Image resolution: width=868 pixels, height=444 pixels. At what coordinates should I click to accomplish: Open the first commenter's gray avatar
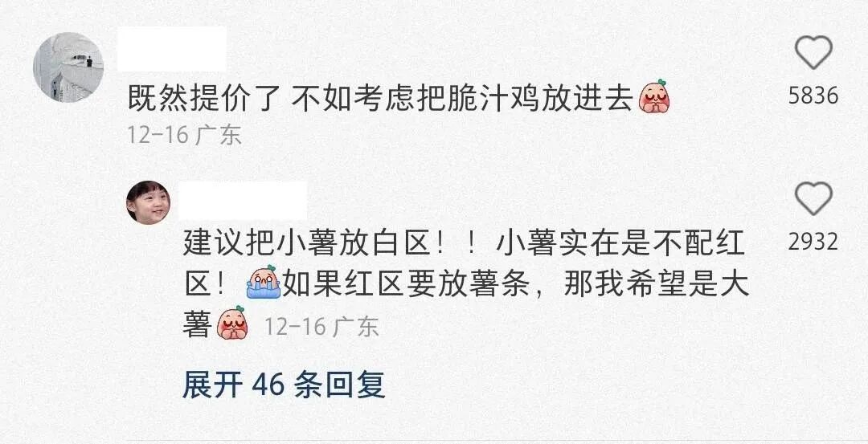[x=68, y=67]
